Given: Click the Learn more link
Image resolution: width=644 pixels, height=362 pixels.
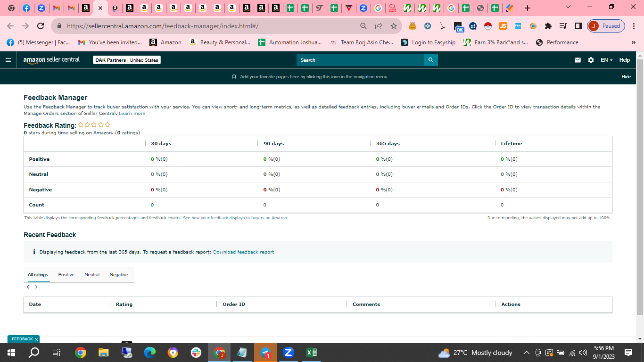Looking at the screenshot, I should click(x=132, y=114).
